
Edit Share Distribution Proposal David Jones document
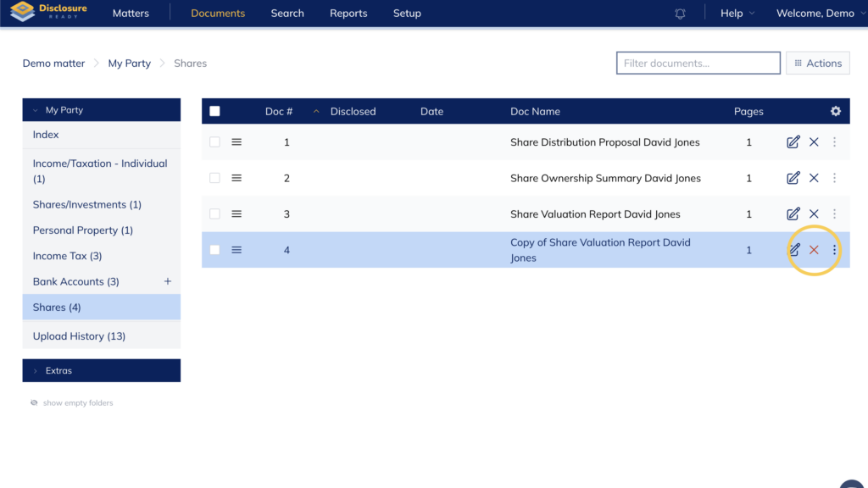click(x=793, y=142)
